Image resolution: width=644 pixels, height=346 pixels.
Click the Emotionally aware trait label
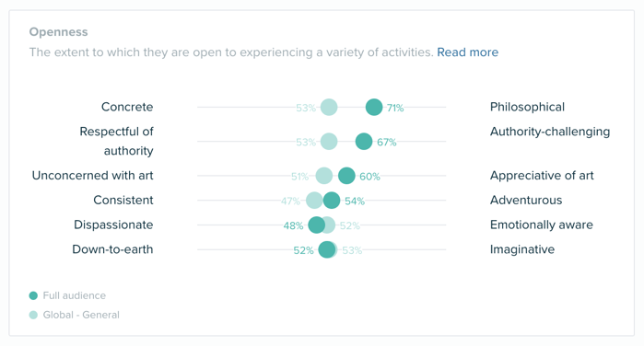point(542,225)
